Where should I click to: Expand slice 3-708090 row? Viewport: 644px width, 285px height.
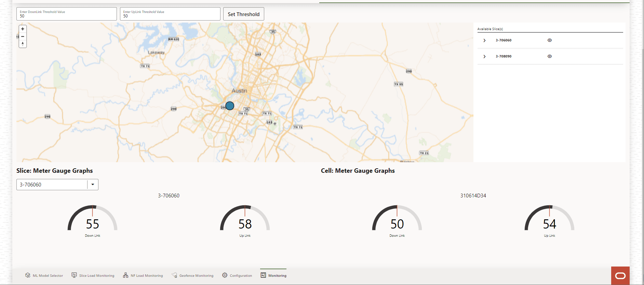tap(484, 56)
